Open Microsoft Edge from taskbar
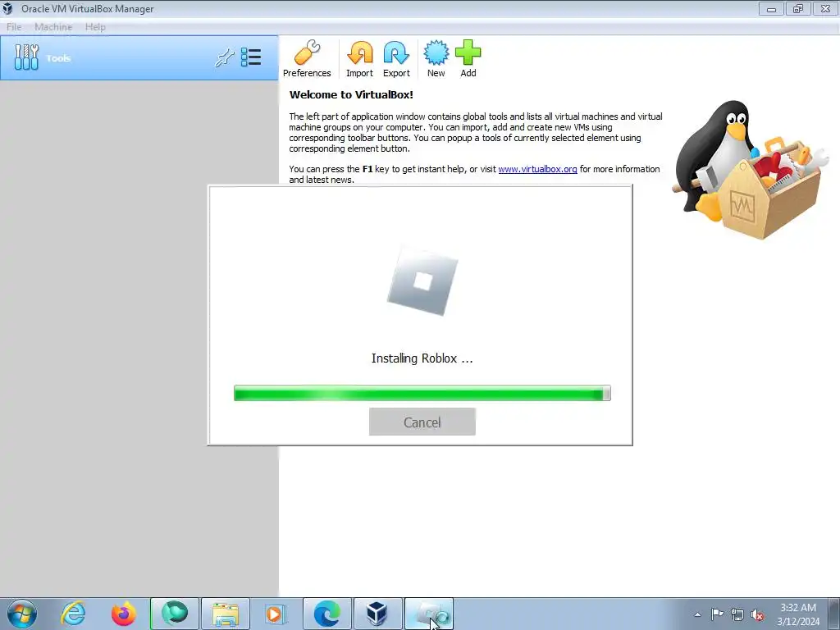This screenshot has height=630, width=840. (x=327, y=614)
